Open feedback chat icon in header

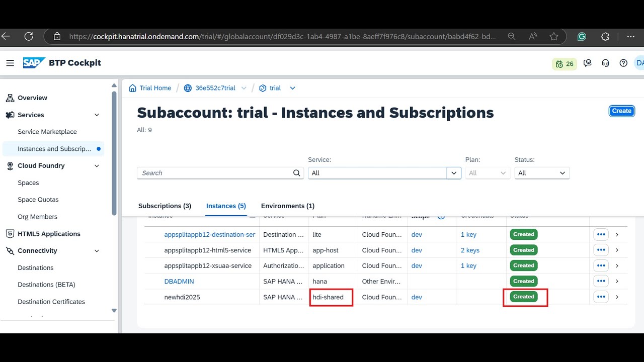(x=588, y=63)
